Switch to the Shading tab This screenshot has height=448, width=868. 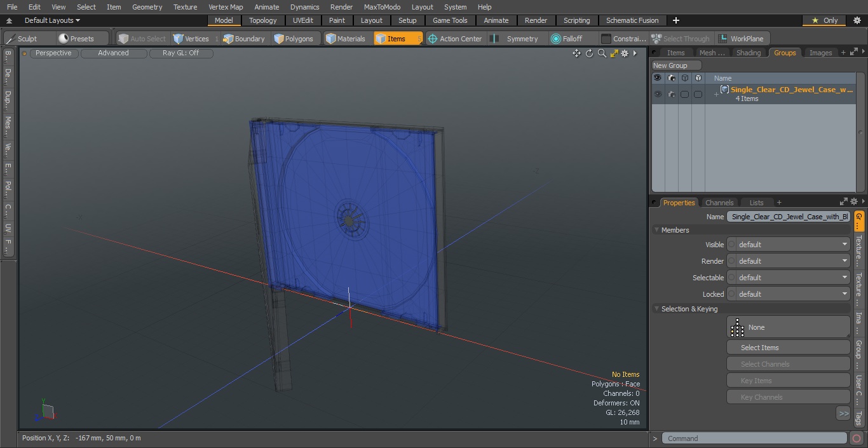click(748, 53)
